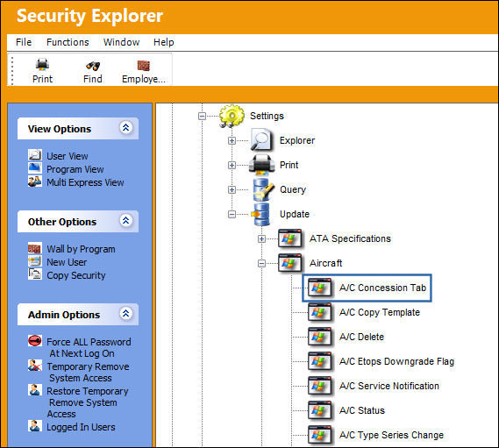
Task: Select the A/C Type Series Change label
Action: pos(391,435)
